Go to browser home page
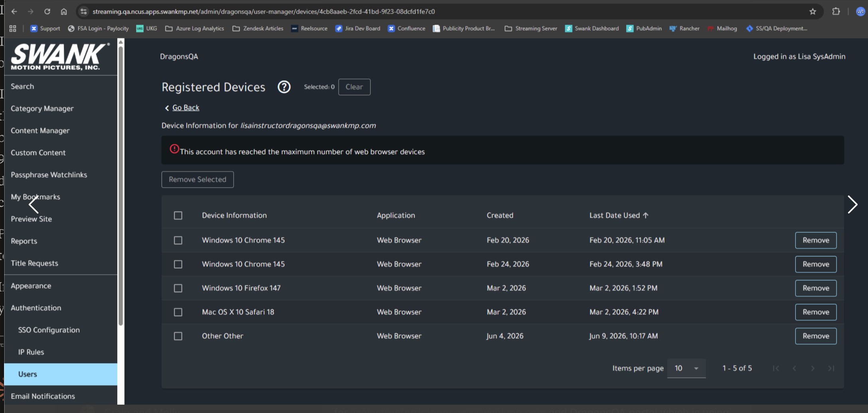The height and width of the screenshot is (413, 868). click(64, 12)
